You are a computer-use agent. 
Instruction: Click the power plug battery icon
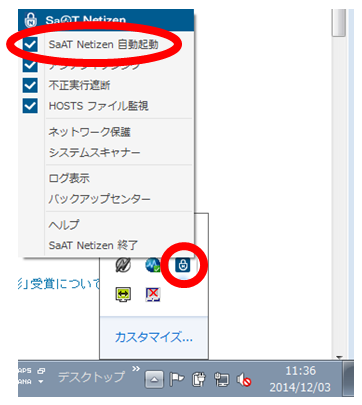click(199, 379)
